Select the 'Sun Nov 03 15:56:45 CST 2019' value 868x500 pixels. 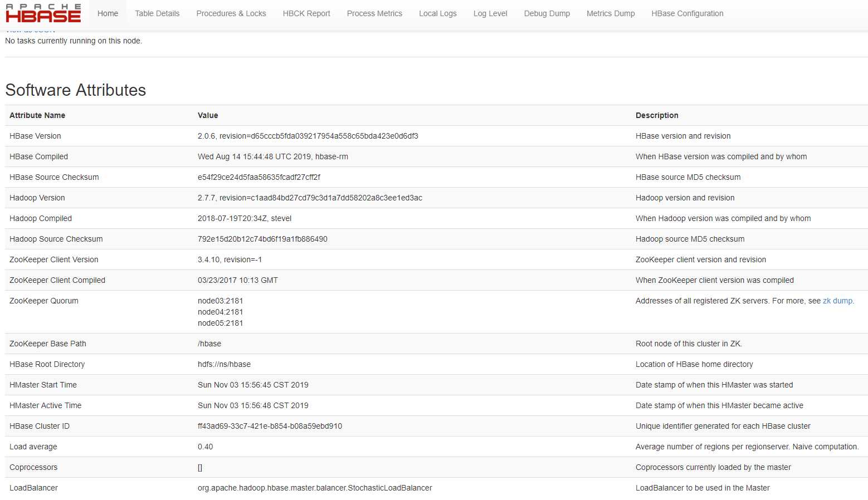click(253, 385)
